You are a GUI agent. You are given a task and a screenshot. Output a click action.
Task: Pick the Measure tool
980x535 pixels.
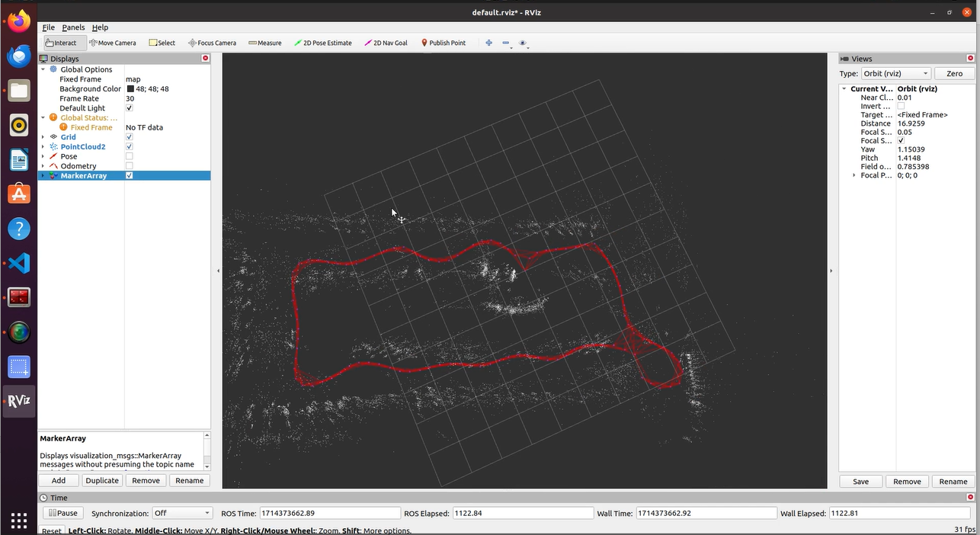[x=265, y=43]
